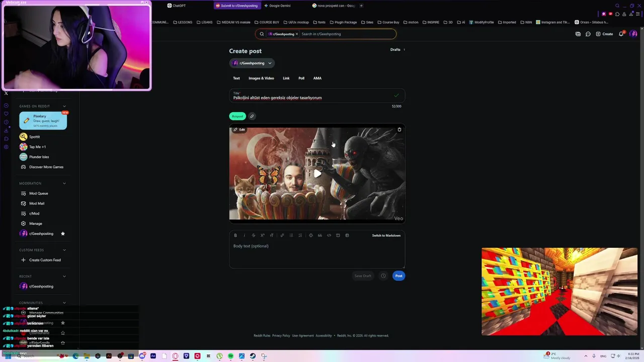The height and width of the screenshot is (362, 644).
Task: Insert a quote block
Action: point(319,235)
